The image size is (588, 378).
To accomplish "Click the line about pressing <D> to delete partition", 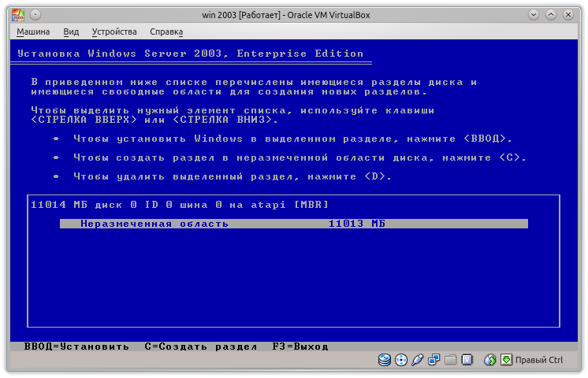I will 233,176.
